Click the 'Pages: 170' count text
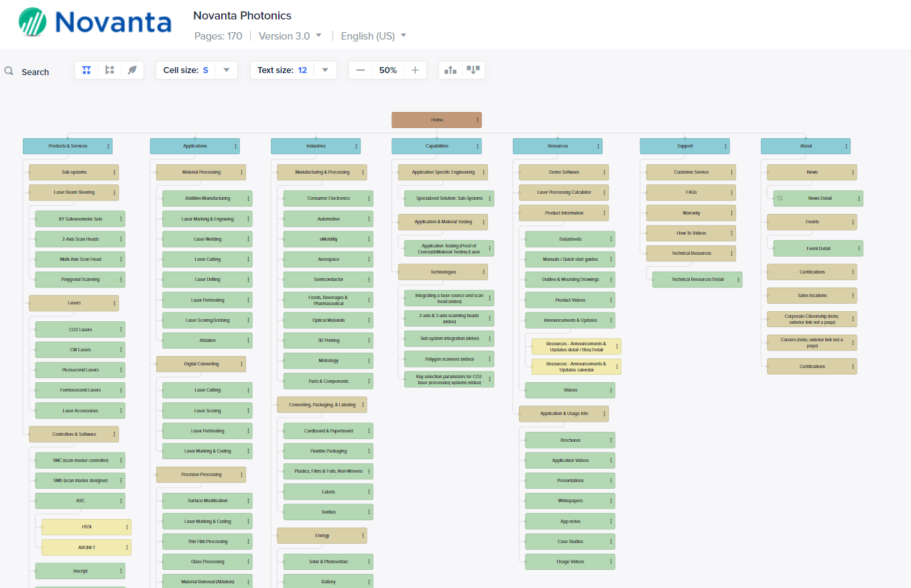The height and width of the screenshot is (588, 911). [218, 36]
